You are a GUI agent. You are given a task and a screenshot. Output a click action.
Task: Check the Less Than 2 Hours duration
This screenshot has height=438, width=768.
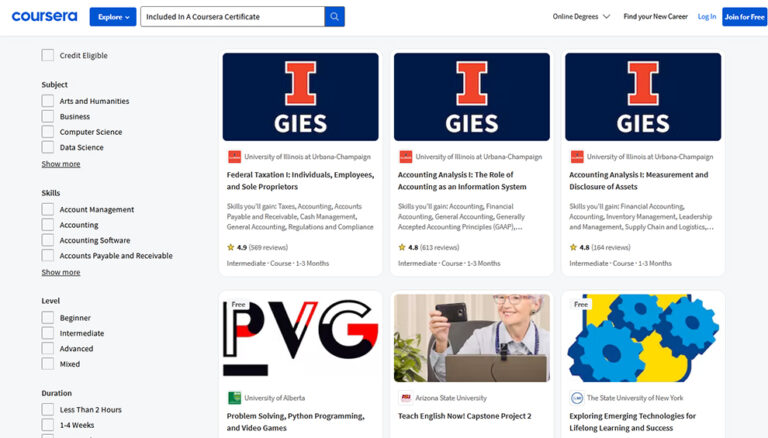point(48,410)
